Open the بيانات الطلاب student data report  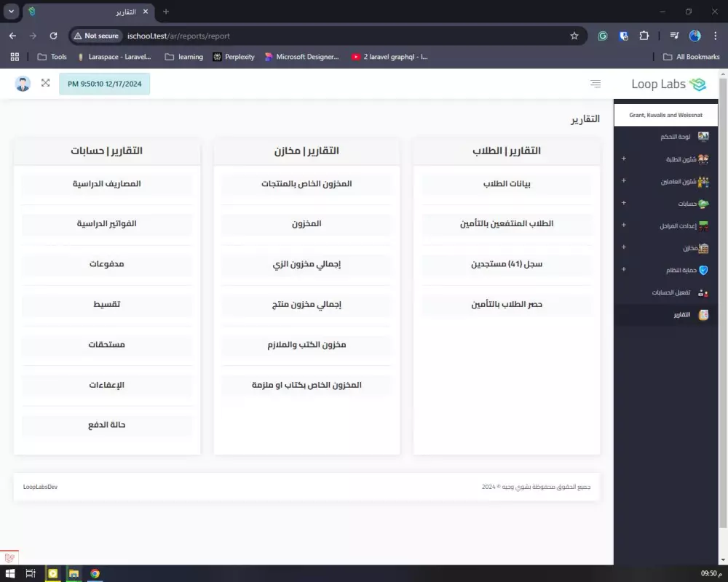(506, 183)
